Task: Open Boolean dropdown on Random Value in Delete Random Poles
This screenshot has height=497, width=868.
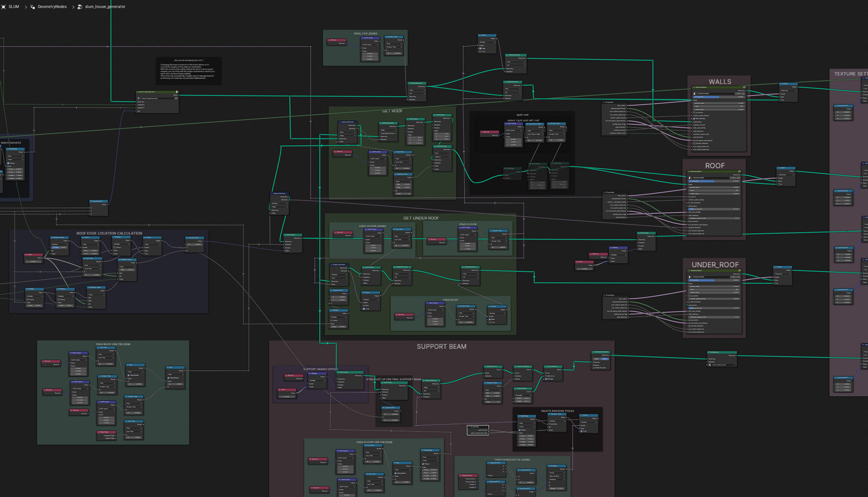Action: click(557, 421)
